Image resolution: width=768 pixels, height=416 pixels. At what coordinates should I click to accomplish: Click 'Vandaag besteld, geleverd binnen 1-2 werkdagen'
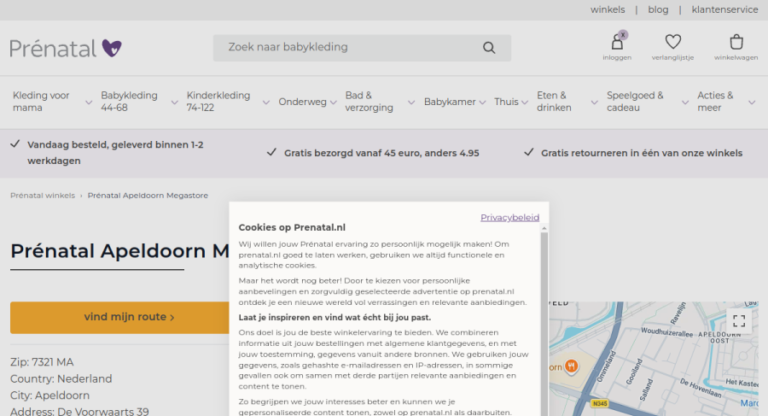[x=115, y=153]
